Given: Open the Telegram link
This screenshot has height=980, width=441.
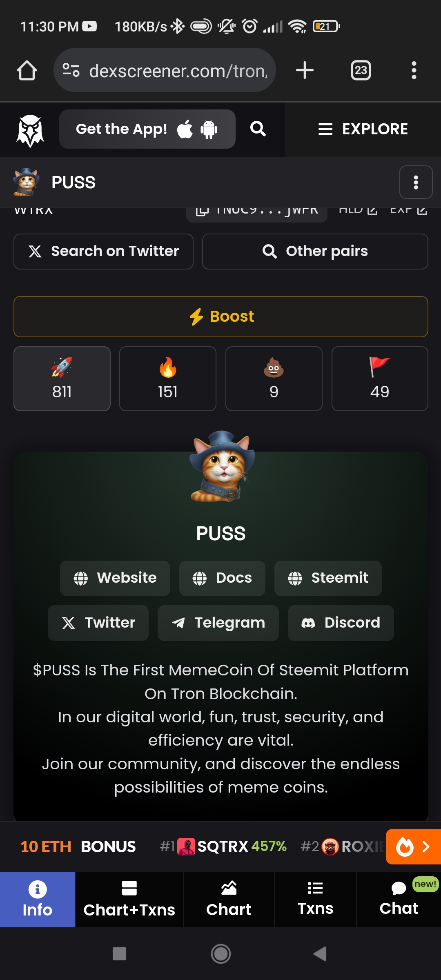Looking at the screenshot, I should point(218,623).
